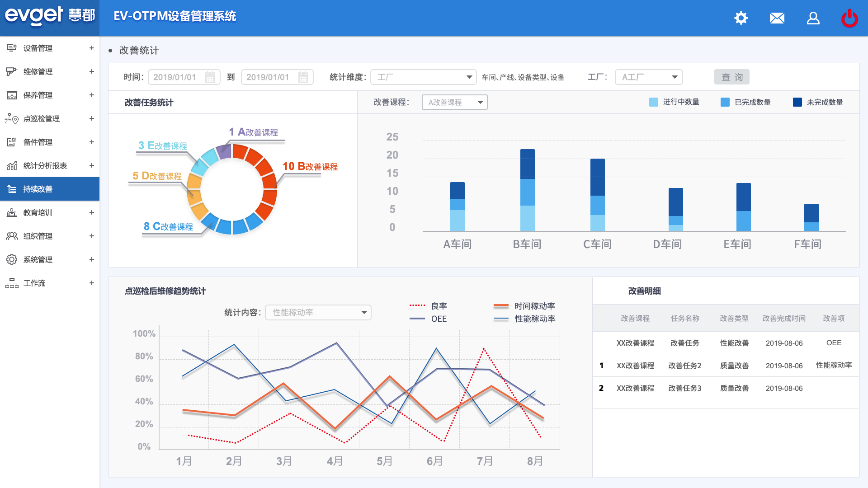This screenshot has height=488, width=868.
Task: Open calendar picker for start date
Action: (x=210, y=77)
